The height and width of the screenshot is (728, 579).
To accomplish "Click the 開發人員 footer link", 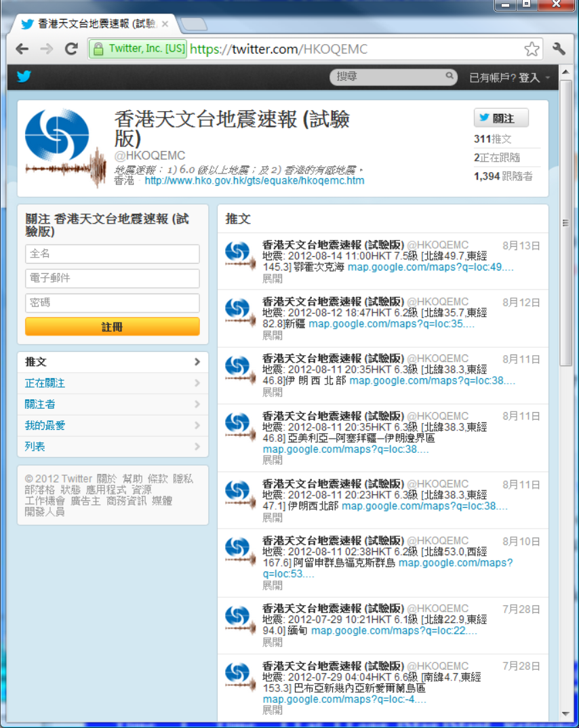I will click(x=45, y=512).
